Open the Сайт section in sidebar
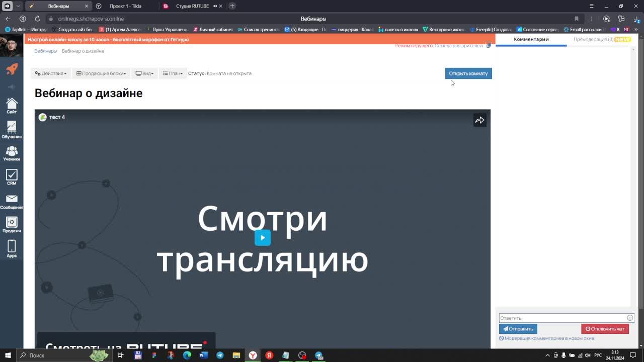 coord(12,105)
